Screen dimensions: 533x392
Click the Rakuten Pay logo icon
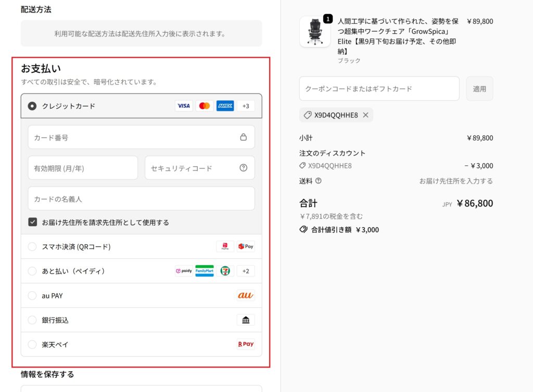(246, 344)
